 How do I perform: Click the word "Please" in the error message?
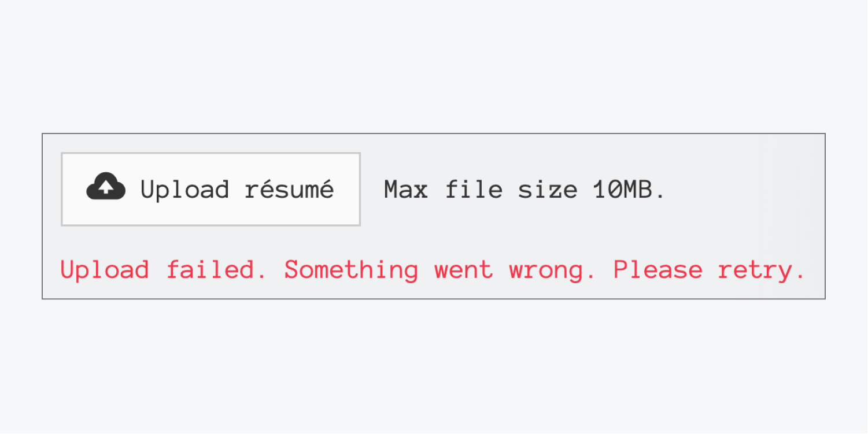pos(658,270)
